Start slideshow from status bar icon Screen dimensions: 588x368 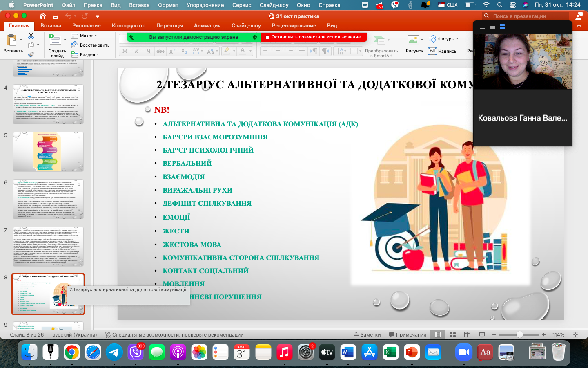pyautogui.click(x=482, y=334)
